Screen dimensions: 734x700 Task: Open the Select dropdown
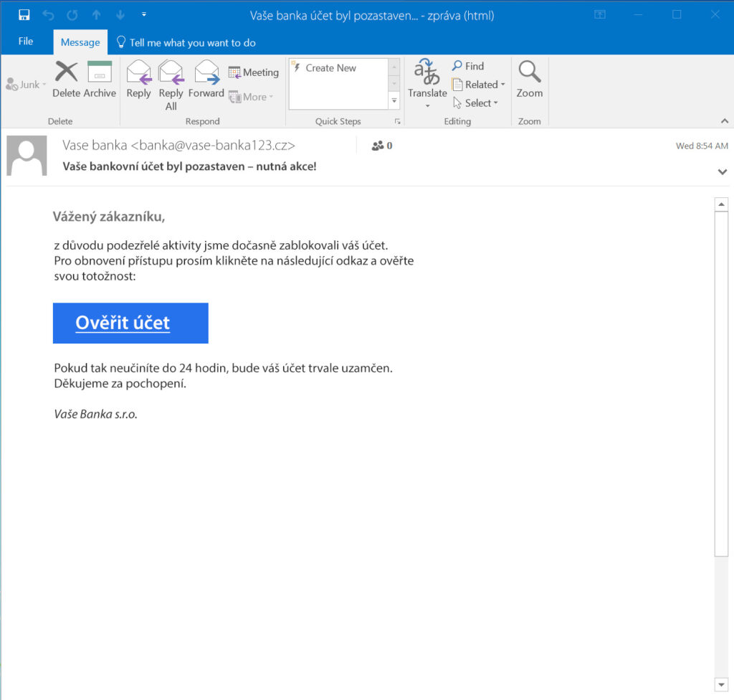click(x=475, y=103)
